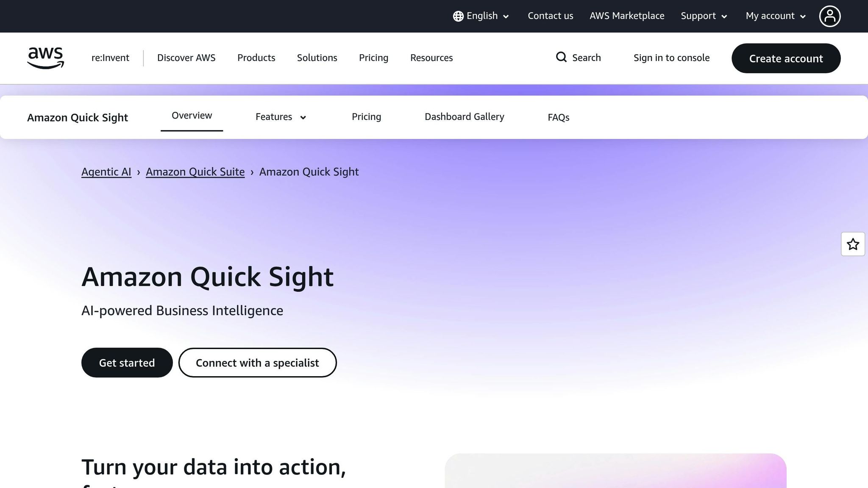Expand the Features chevron in the subnav
Image resolution: width=868 pixels, height=488 pixels.
(x=303, y=117)
